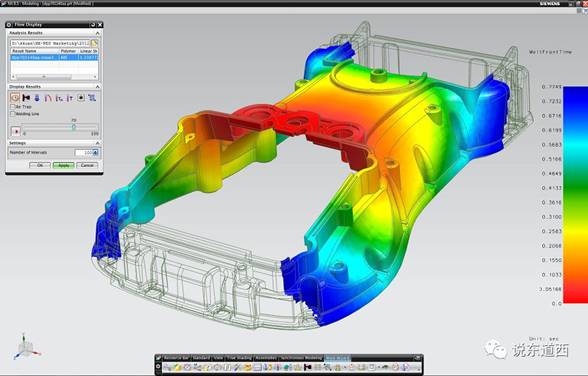Screen dimensions: 588x376
Task: Collapse the Settings section
Action: point(98,143)
